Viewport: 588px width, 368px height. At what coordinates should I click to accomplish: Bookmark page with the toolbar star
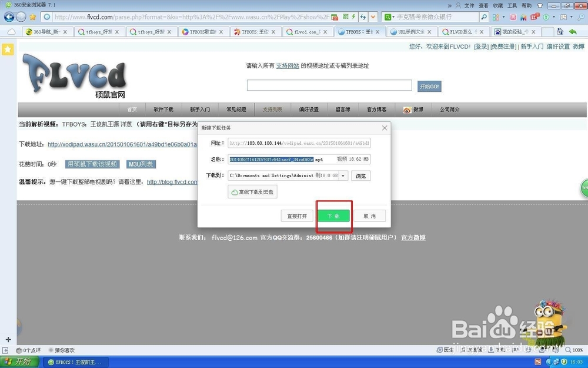pos(32,17)
